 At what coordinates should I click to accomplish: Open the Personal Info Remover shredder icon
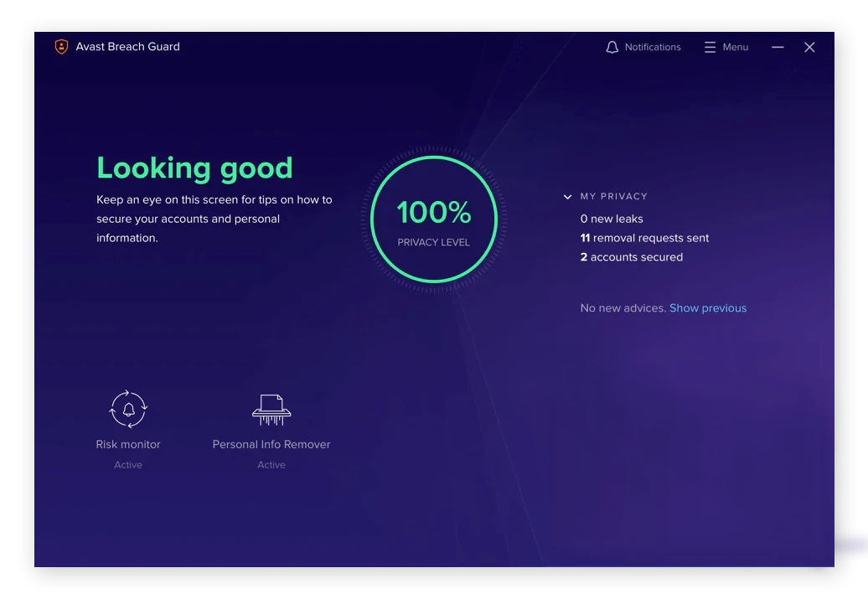[x=271, y=409]
